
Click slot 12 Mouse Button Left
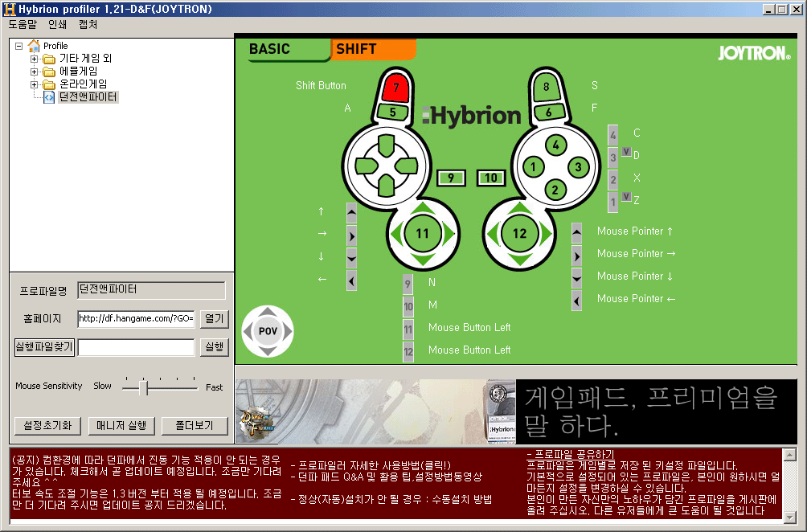(x=408, y=352)
